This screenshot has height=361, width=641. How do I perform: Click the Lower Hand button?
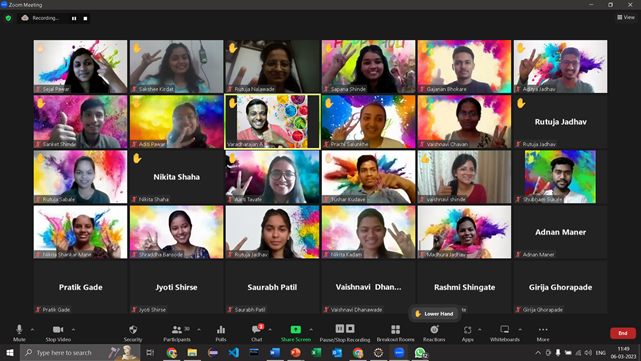434,314
